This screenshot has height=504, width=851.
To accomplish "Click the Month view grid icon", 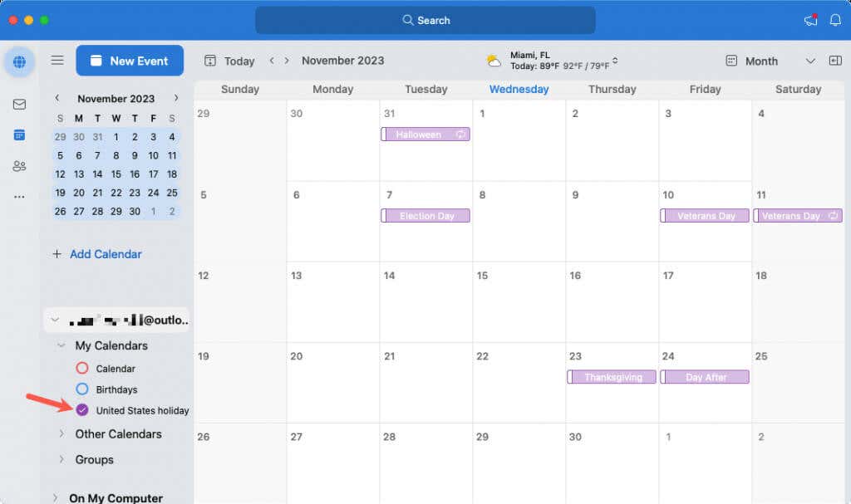I will coord(731,61).
